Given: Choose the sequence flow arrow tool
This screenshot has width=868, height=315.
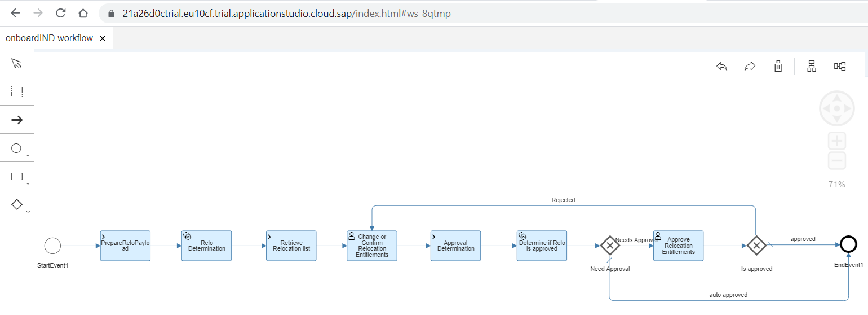Looking at the screenshot, I should click(x=17, y=120).
